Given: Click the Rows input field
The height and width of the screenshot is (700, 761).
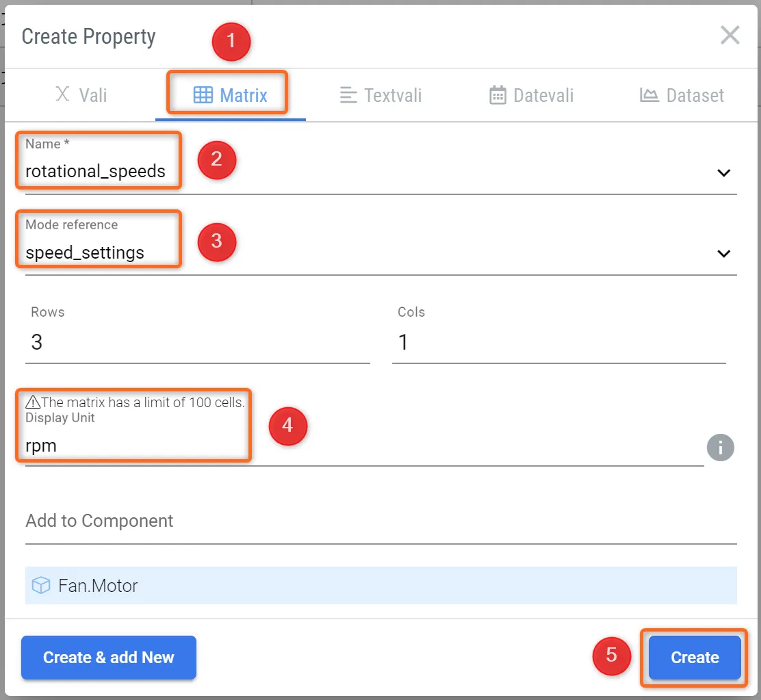Looking at the screenshot, I should point(197,342).
